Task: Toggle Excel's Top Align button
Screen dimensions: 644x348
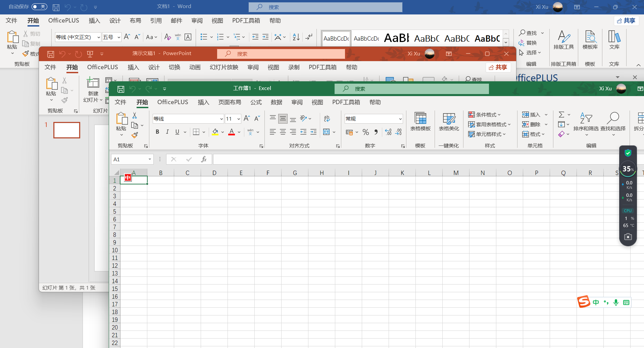Action: coord(273,118)
